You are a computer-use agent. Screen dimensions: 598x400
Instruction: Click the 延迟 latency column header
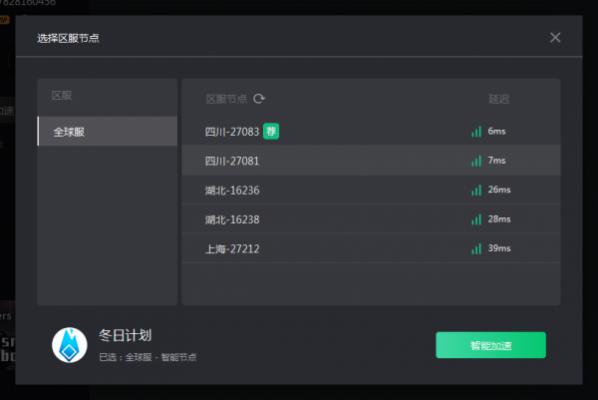[x=499, y=99]
